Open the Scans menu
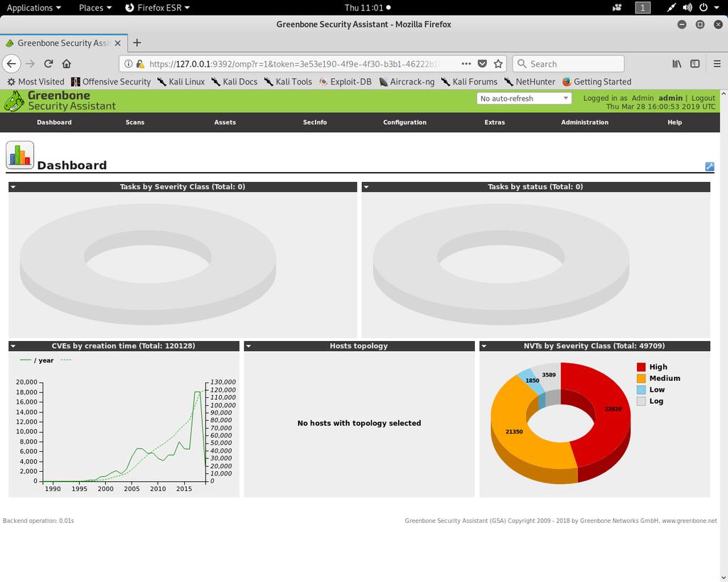Image resolution: width=728 pixels, height=582 pixels. (135, 122)
